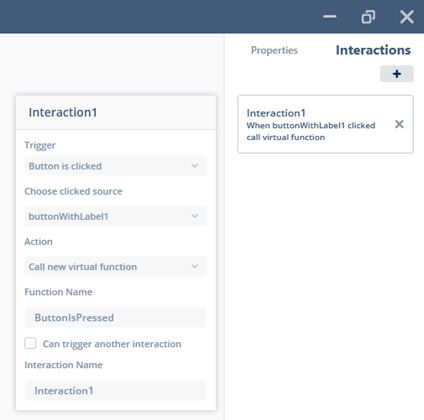Viewport: 424px width, 420px height.
Task: Select the Interactions tab
Action: click(x=373, y=50)
